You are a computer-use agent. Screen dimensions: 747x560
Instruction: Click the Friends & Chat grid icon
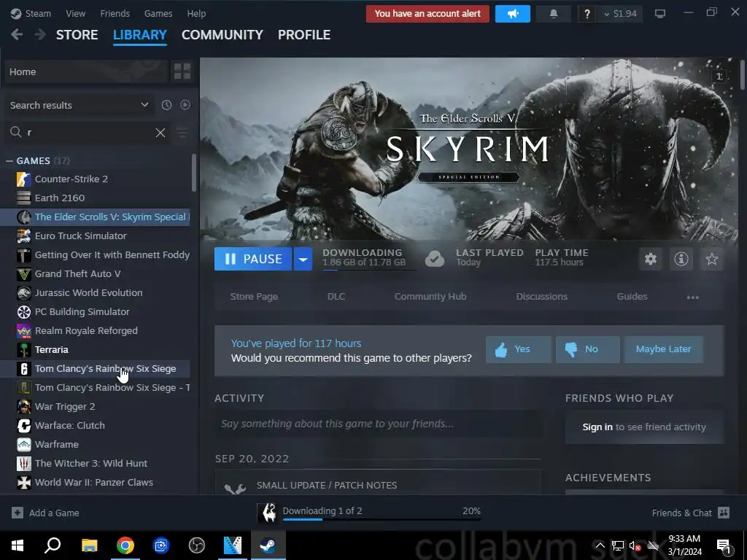tap(724, 513)
